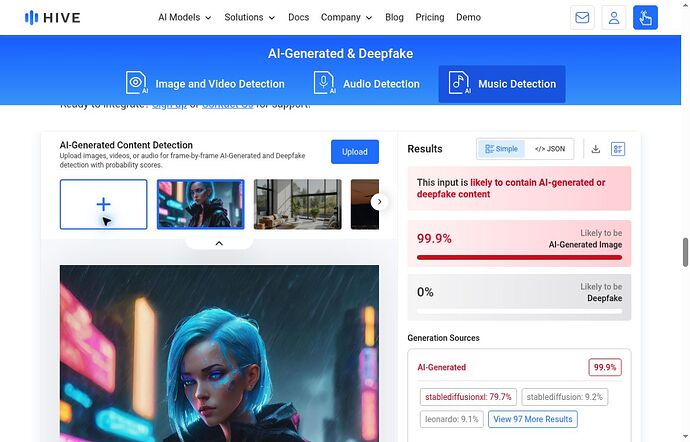Expand the AI Models menu
690x442 pixels.
[184, 18]
